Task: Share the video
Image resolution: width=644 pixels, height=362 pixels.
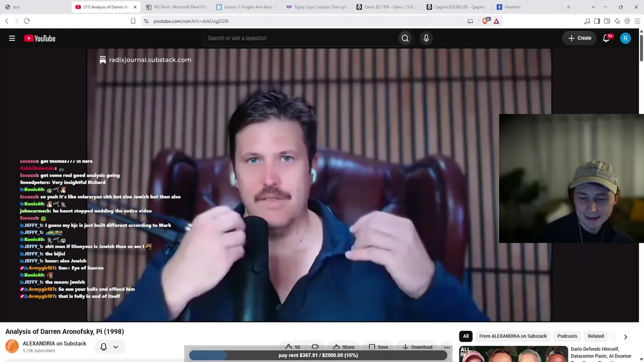Action: 344,347
